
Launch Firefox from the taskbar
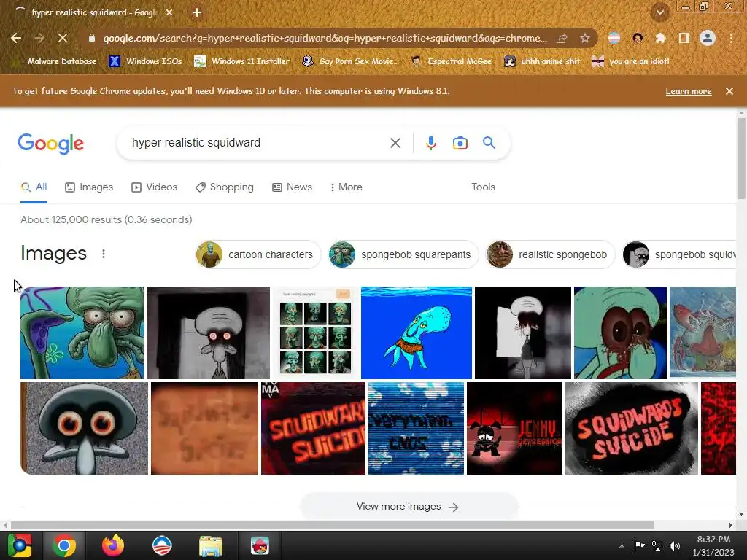(x=113, y=545)
